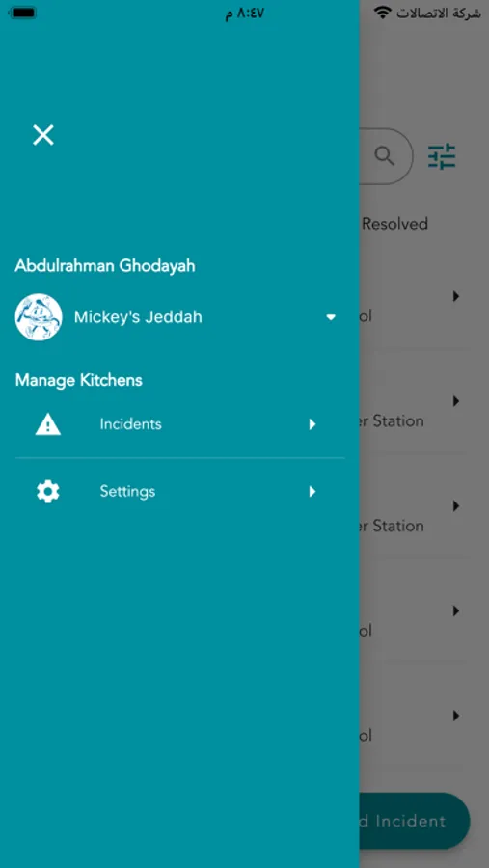Tap the Add Incident button

click(414, 821)
